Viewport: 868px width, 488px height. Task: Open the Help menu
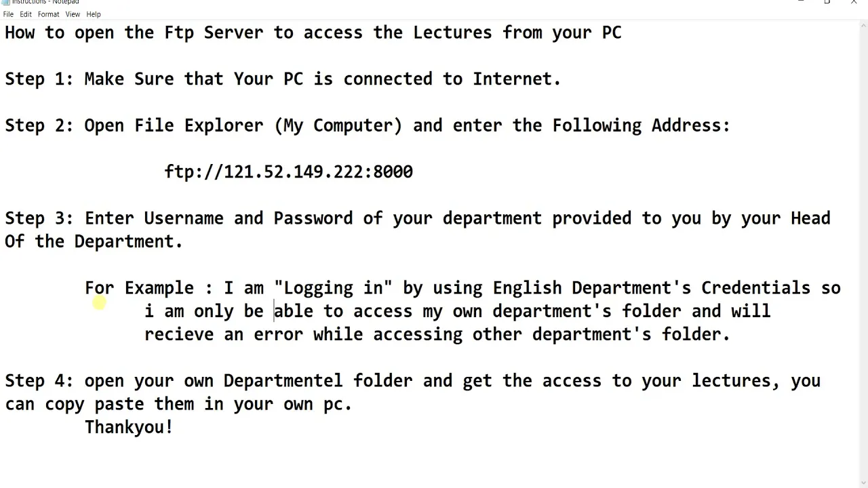pyautogui.click(x=94, y=14)
